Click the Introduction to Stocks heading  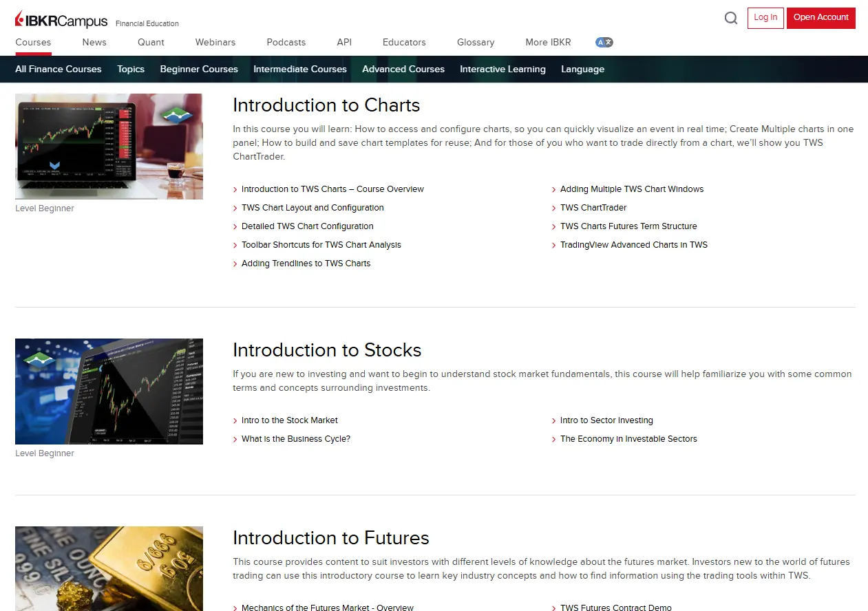(x=327, y=350)
